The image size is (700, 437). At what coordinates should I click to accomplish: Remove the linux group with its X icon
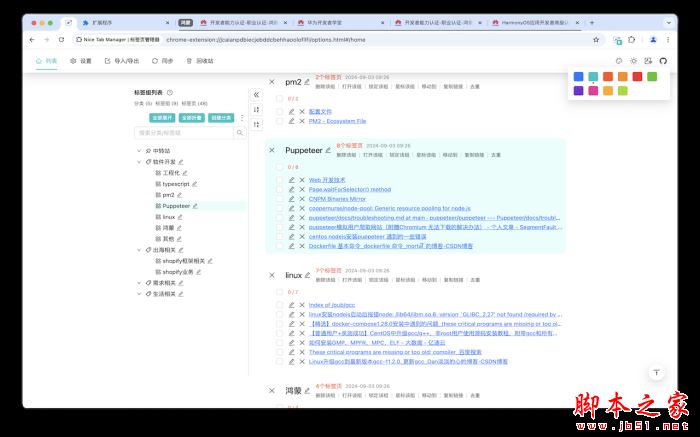(272, 275)
